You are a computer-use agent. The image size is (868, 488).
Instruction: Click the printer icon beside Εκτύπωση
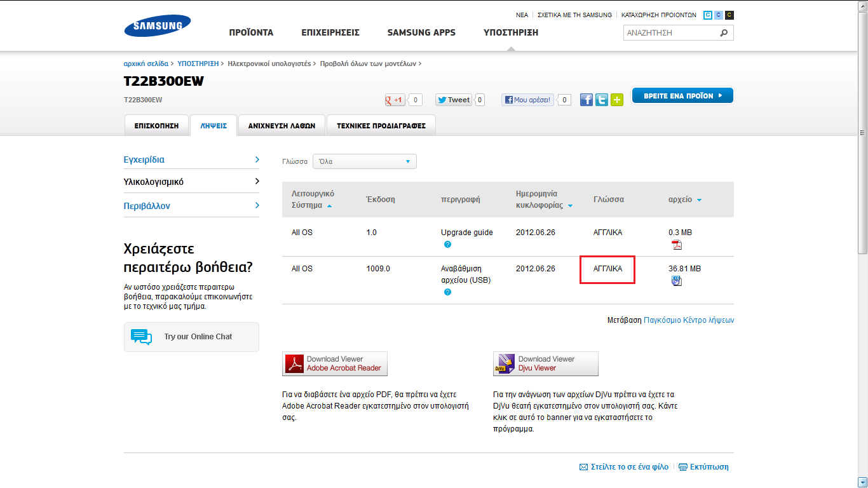(683, 467)
